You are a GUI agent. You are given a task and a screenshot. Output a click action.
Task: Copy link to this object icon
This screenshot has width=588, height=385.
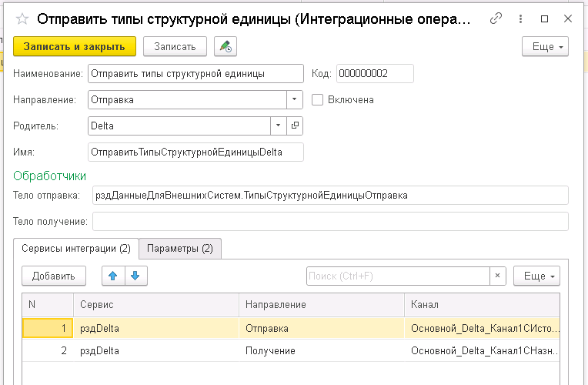coord(496,18)
